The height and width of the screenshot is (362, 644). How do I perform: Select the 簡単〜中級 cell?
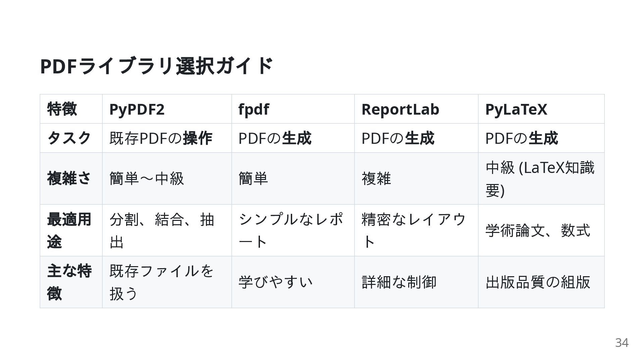[147, 178]
